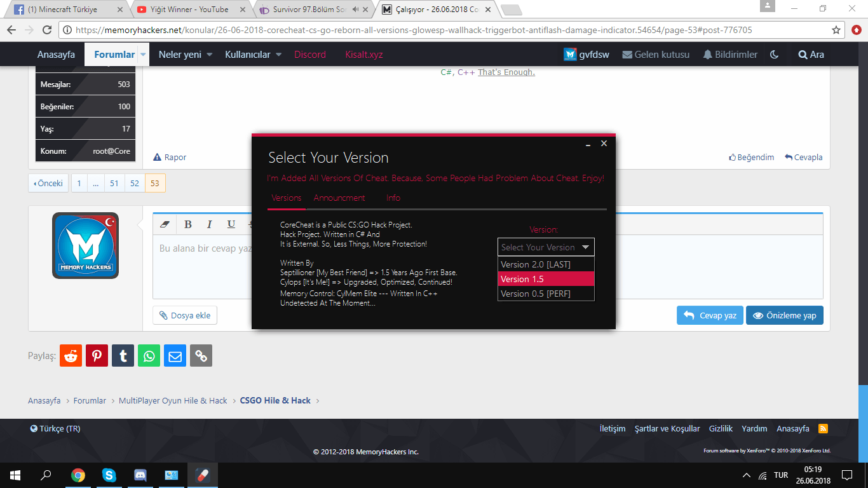Close the CoreCheat Select Your Version dialog

click(604, 144)
